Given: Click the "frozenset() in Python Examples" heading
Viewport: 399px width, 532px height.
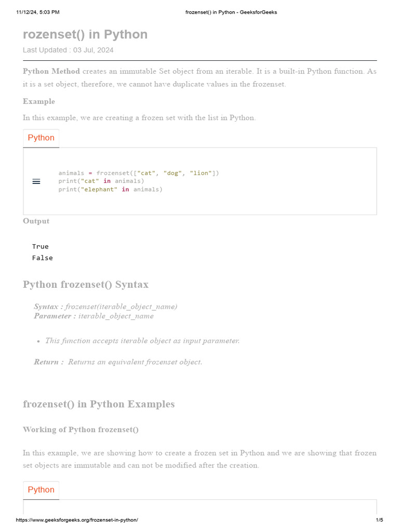Looking at the screenshot, I should click(99, 404).
